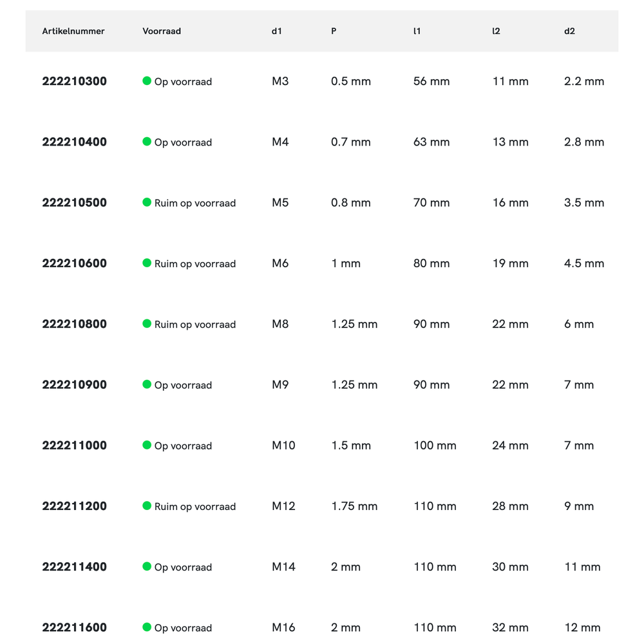Open article number 222210300
644x644 pixels.
(x=75, y=81)
